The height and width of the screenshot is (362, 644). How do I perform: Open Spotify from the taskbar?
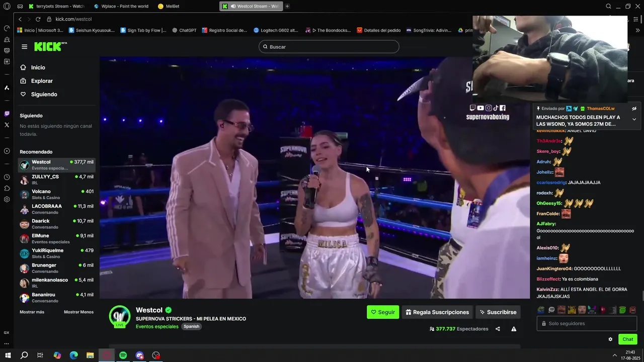pos(123,355)
